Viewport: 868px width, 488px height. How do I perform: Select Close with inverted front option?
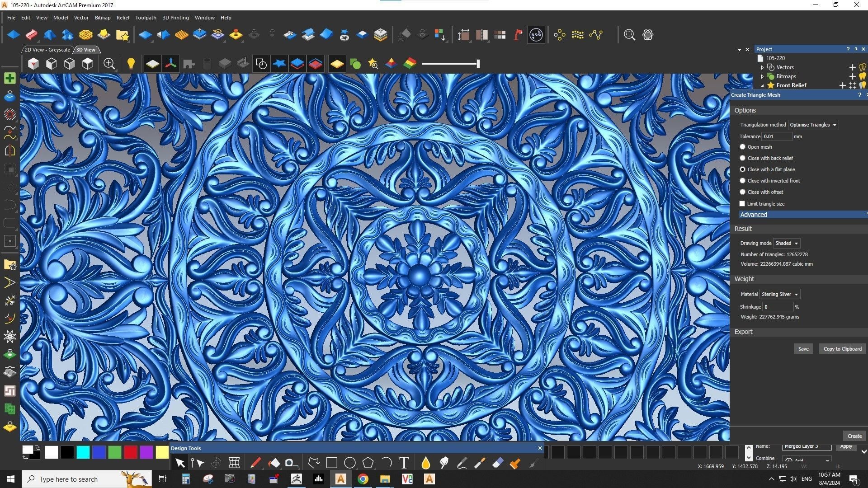742,181
